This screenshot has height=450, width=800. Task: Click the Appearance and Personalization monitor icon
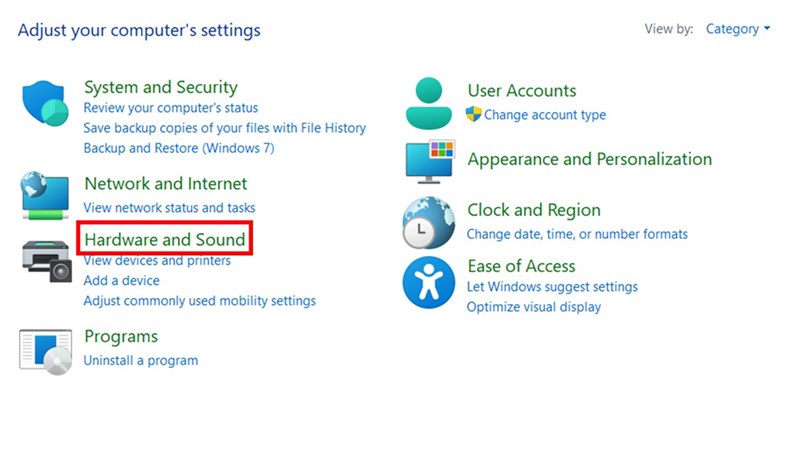(429, 162)
